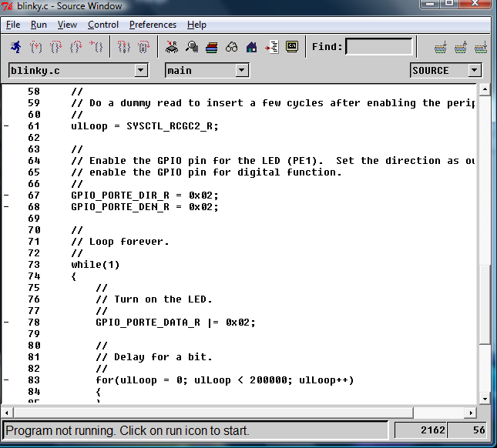Click comment '// Do a dummy read' line 59
Image resolution: width=497 pixels, height=448 pixels.
tap(273, 103)
